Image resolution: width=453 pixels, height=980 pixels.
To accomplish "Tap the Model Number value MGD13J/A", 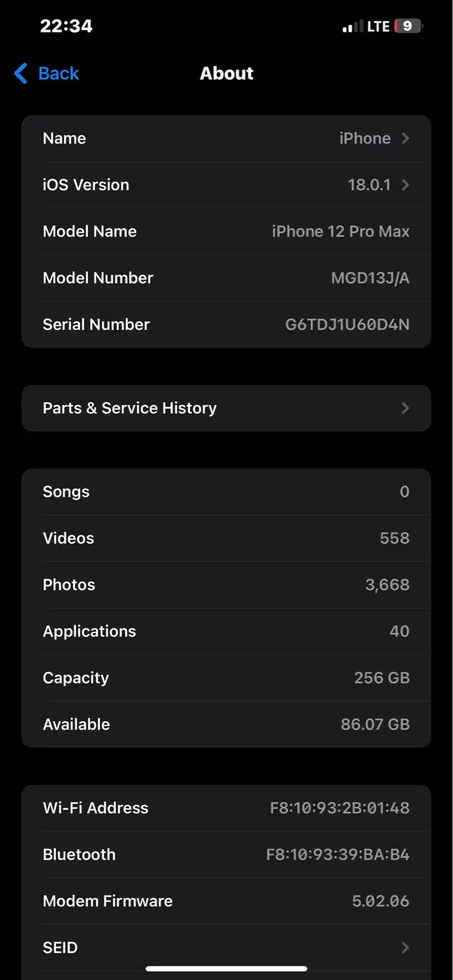I will click(x=370, y=278).
